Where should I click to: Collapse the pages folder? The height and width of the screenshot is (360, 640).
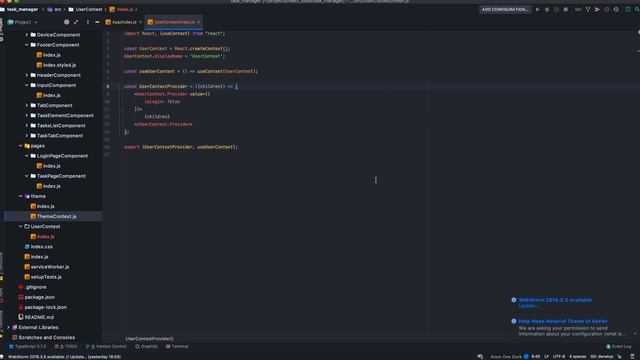coord(21,146)
